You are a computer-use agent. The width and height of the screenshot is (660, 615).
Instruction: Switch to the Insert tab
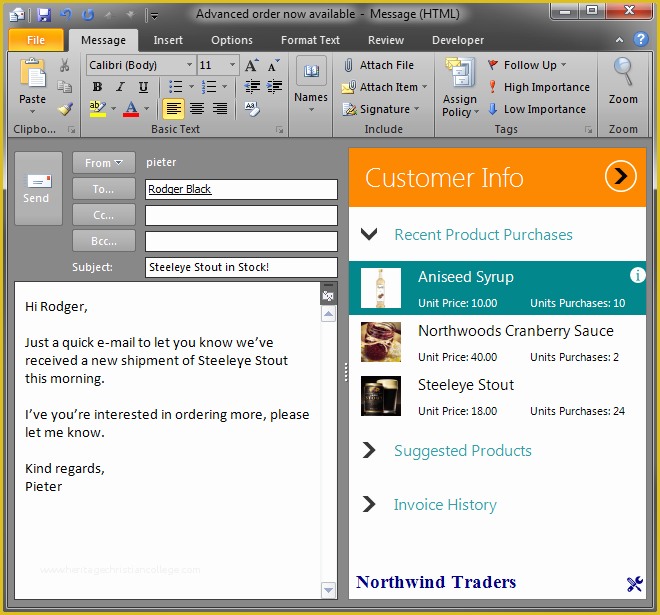point(168,40)
